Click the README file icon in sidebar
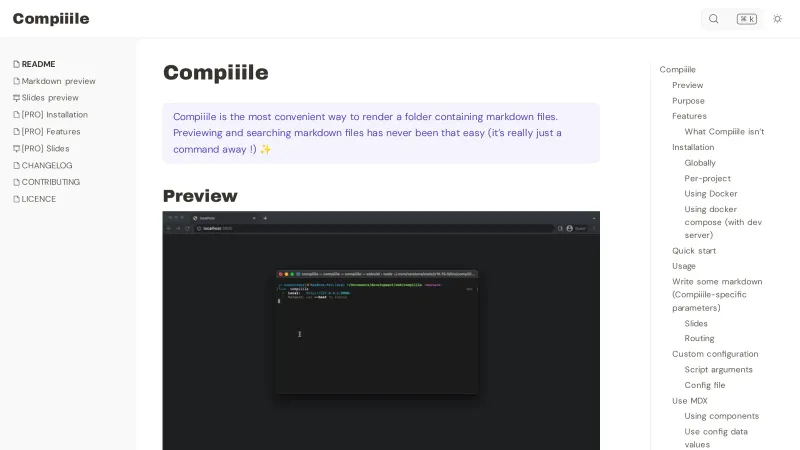This screenshot has height=450, width=800. [x=16, y=64]
